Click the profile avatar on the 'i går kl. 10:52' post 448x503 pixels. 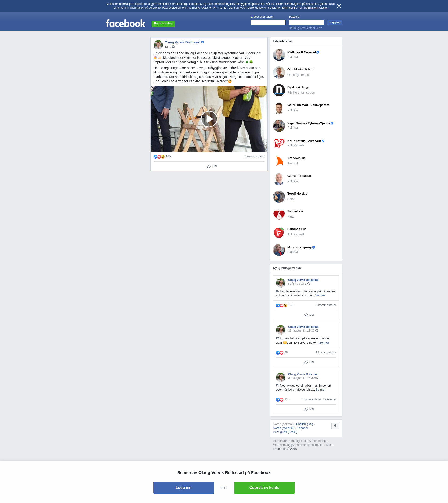point(281,283)
